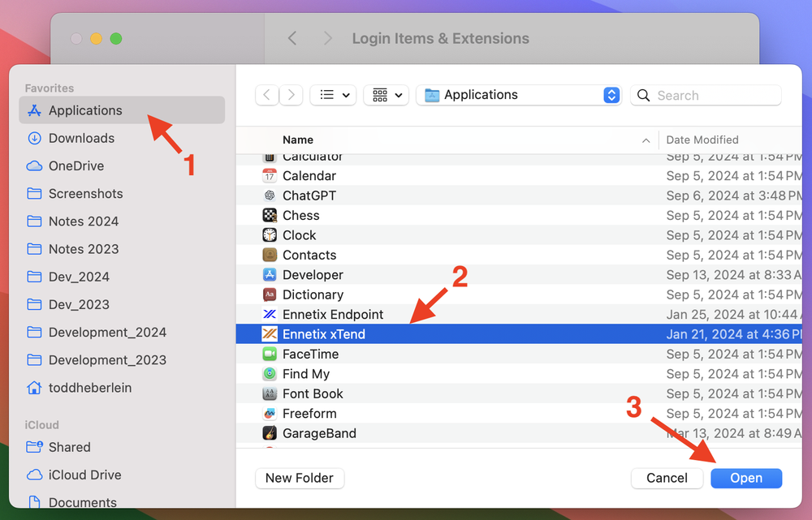Screen dimensions: 812x520
Task: Select the FaceTime app icon
Action: click(x=270, y=354)
